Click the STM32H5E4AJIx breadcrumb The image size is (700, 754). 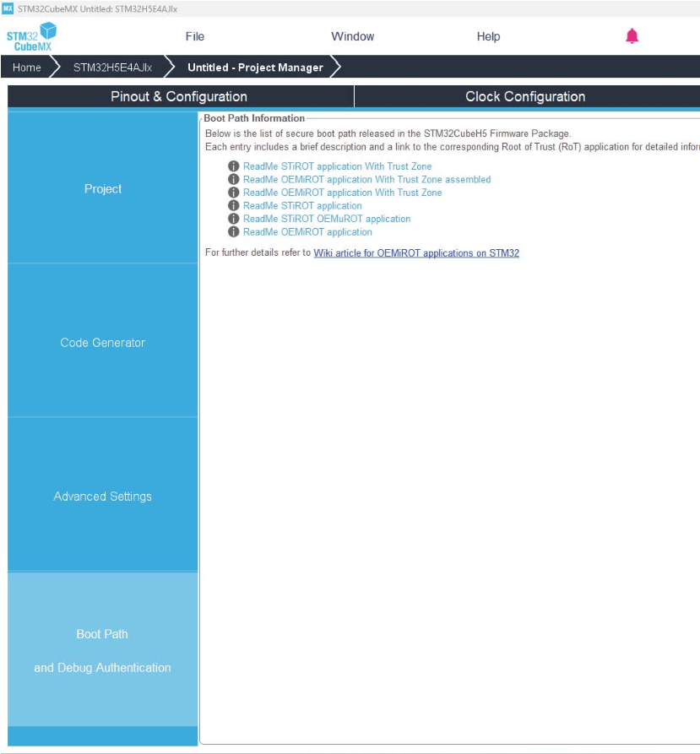(112, 68)
